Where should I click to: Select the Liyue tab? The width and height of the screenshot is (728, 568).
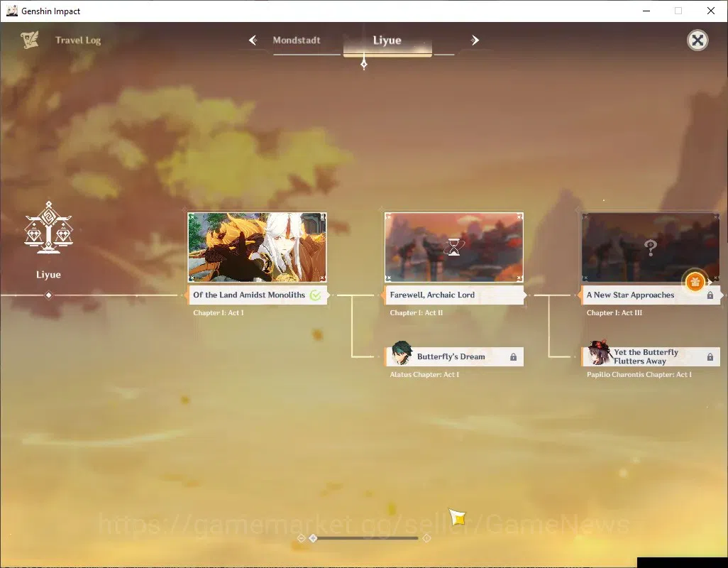click(x=387, y=40)
